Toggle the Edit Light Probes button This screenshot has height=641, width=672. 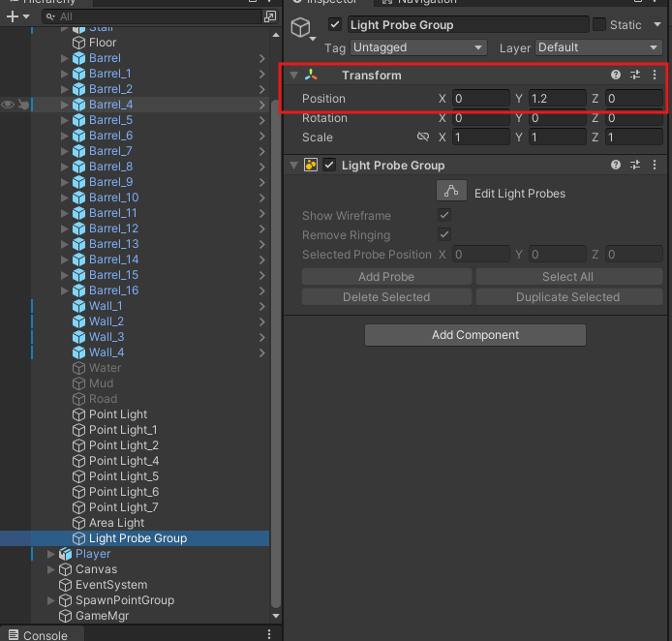click(x=451, y=191)
